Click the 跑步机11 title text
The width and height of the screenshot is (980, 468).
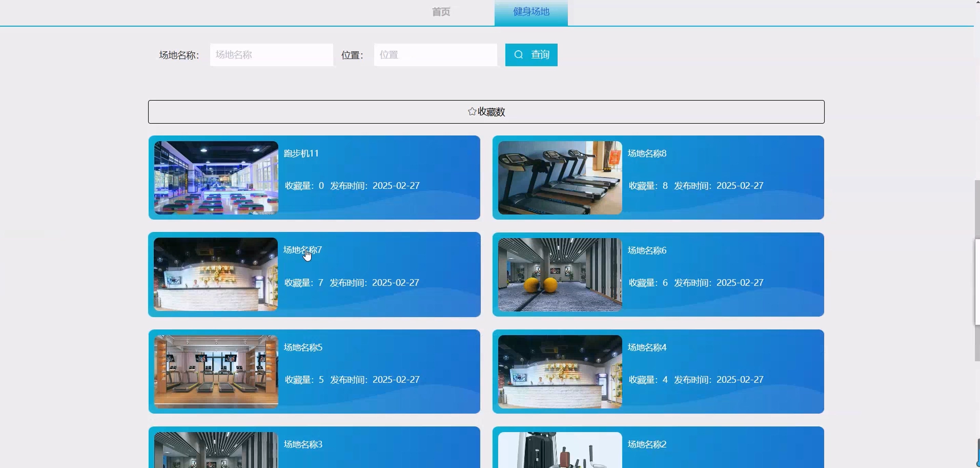(301, 154)
